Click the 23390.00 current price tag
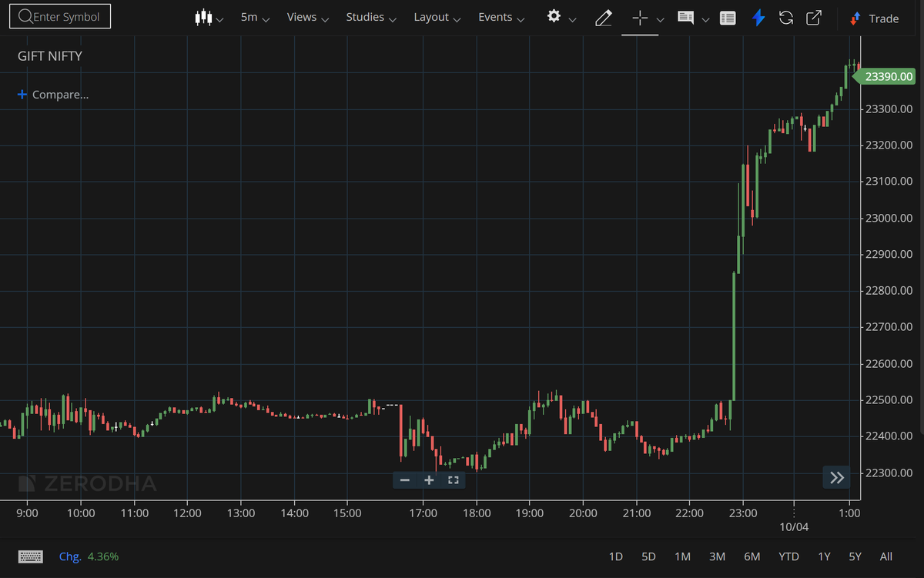 coord(885,76)
